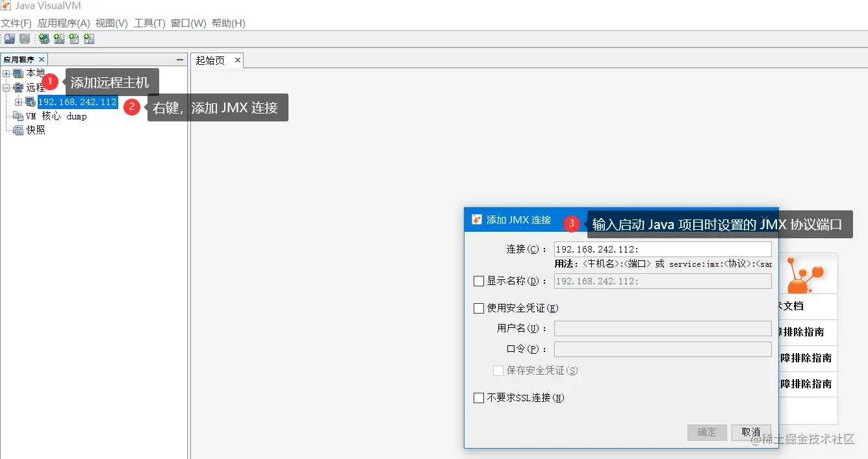Viewport: 868px width, 459px height.
Task: Click the grayed Save toolbar icon
Action: (24, 39)
